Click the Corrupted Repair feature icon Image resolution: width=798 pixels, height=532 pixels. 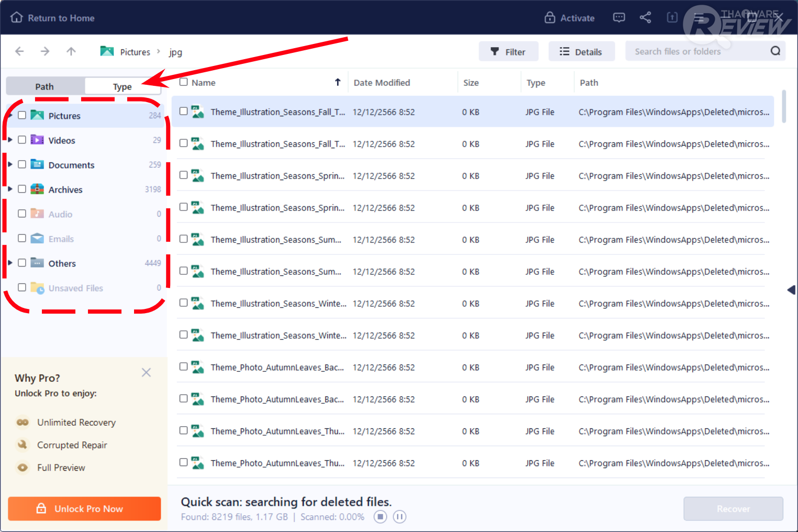23,445
